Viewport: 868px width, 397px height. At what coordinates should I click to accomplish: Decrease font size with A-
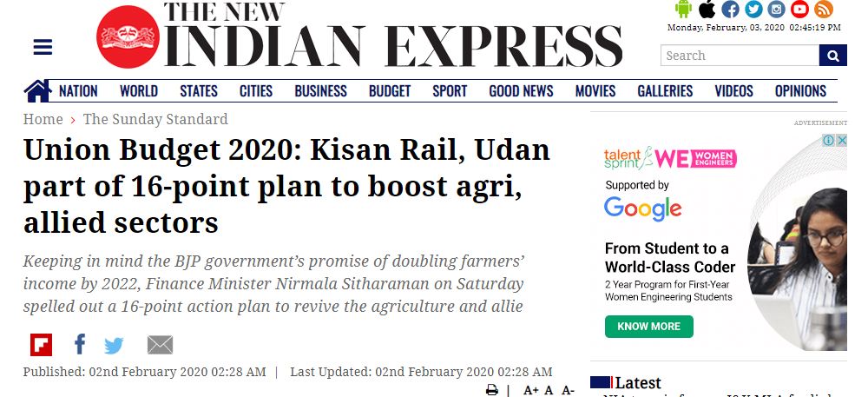pos(568,390)
